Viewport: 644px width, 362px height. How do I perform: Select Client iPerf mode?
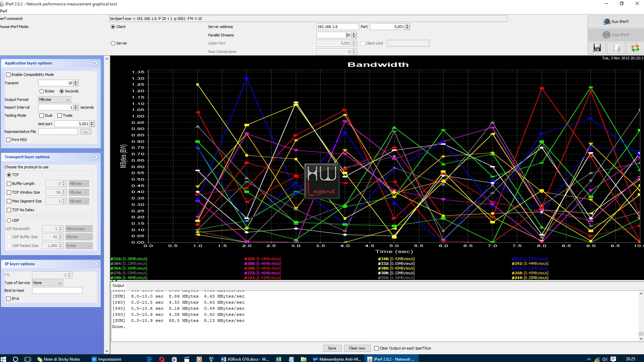113,27
